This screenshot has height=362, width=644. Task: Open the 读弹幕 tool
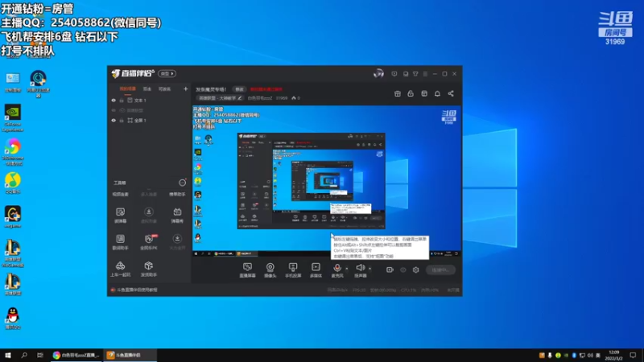click(120, 215)
